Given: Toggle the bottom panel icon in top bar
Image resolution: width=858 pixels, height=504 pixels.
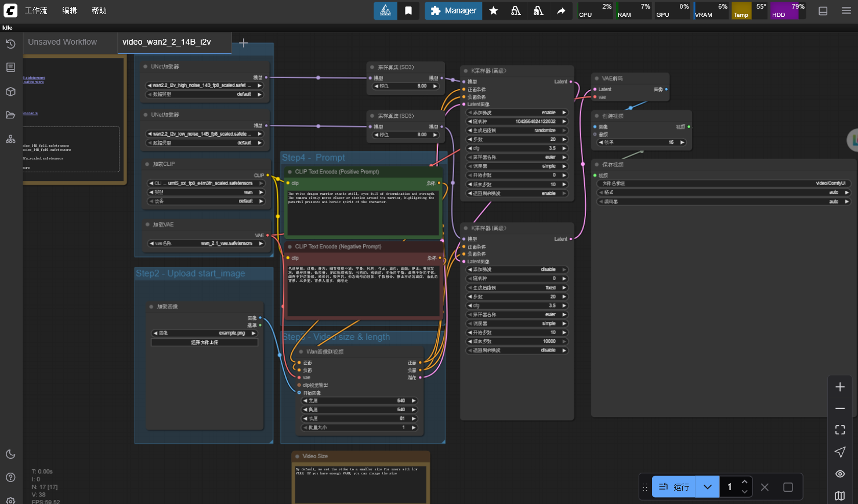Looking at the screenshot, I should coord(823,10).
